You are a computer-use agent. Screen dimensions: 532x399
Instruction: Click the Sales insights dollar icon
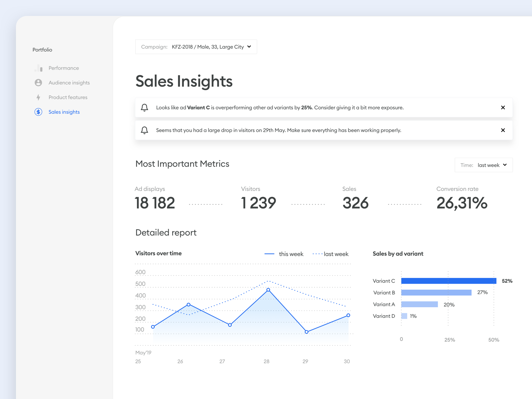pyautogui.click(x=38, y=112)
